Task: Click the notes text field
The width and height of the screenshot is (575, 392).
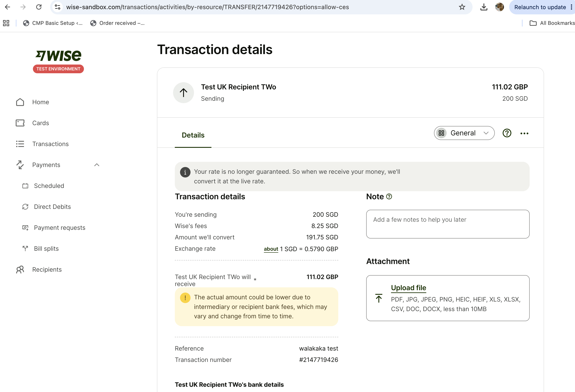Action: pyautogui.click(x=448, y=224)
